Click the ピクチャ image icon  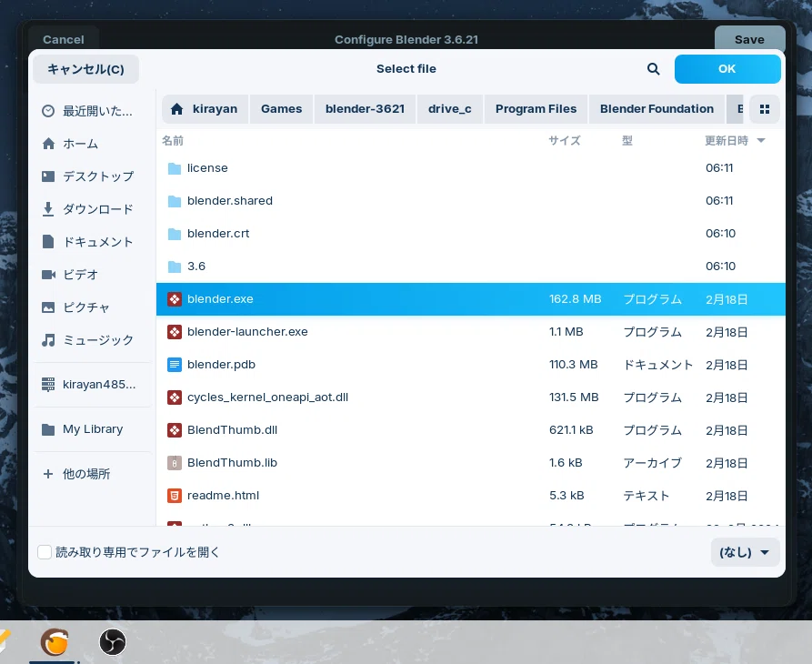pos(48,307)
